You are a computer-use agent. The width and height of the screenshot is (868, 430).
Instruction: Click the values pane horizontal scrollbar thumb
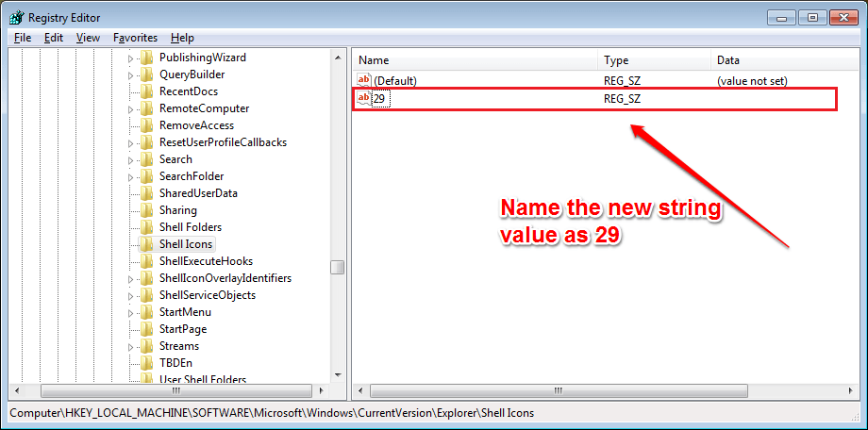click(x=559, y=390)
